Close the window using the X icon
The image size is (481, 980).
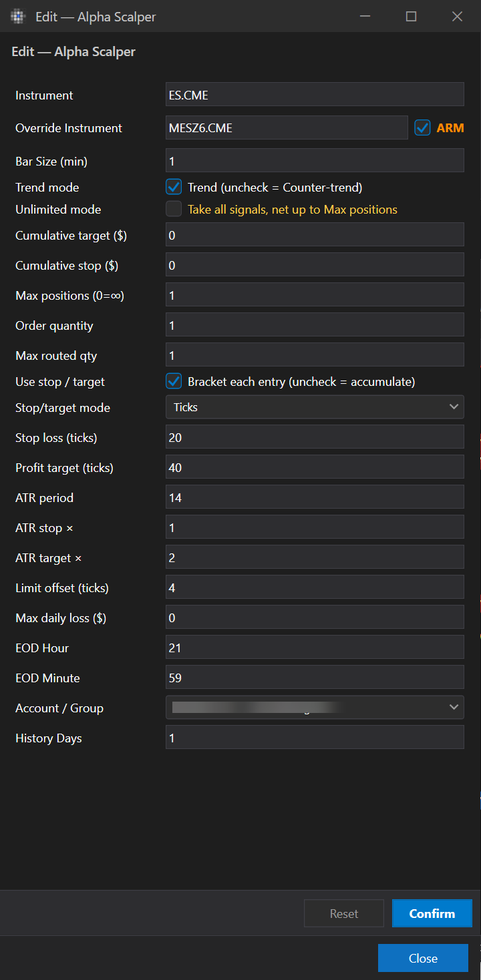458,16
